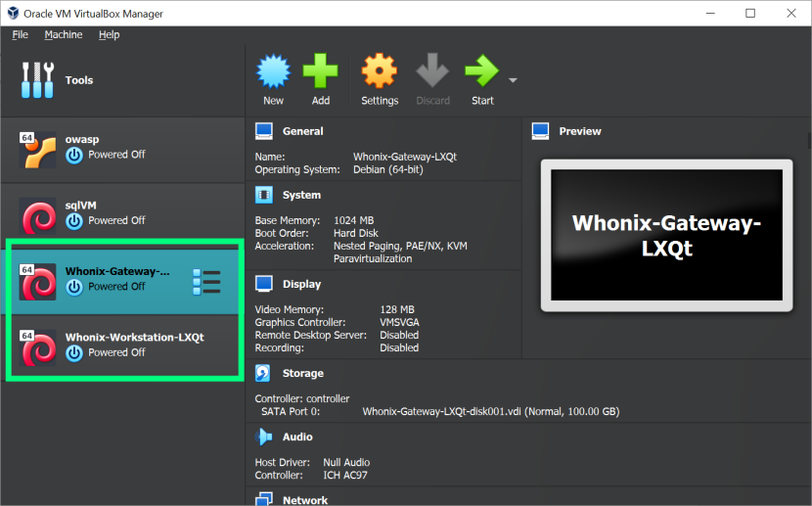Click the 128 MB video memory value

click(397, 309)
